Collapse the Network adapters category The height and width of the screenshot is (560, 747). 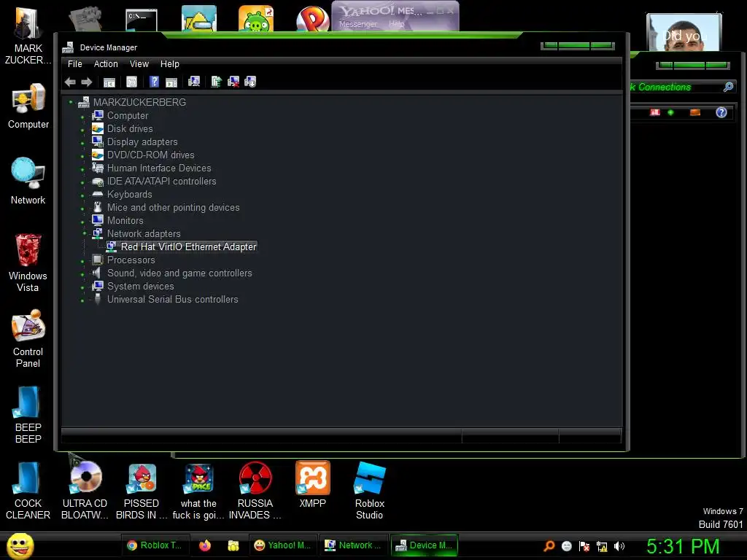85,233
